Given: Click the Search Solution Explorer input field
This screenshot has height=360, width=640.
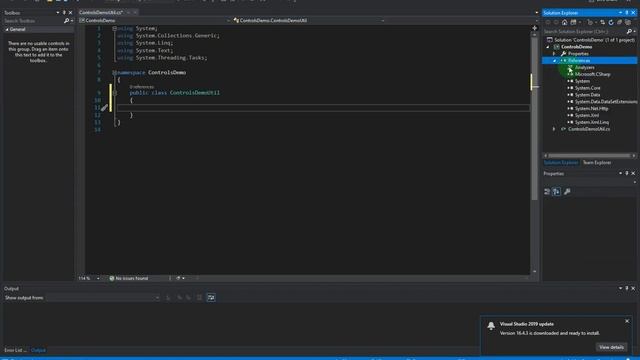Looking at the screenshot, I should 584,31.
